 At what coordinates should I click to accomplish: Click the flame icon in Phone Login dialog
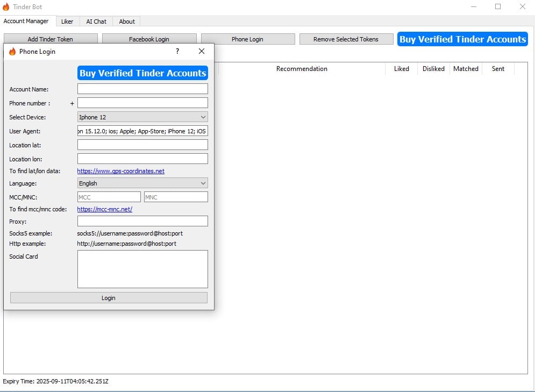click(x=12, y=52)
